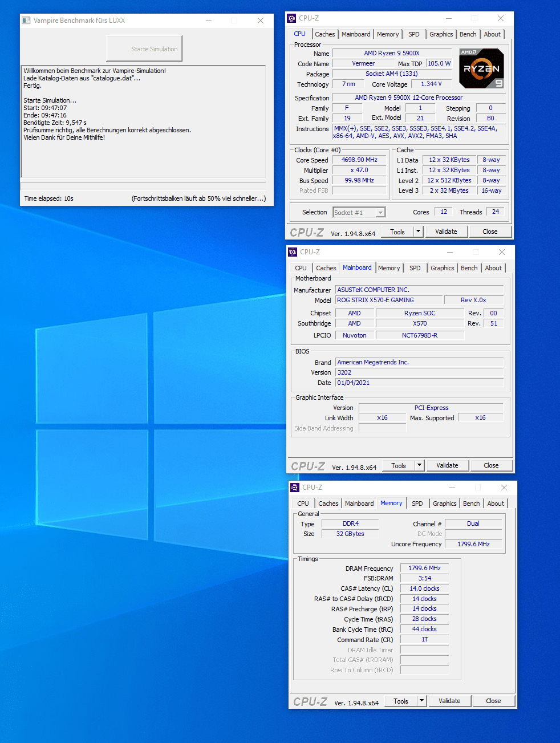Click the Core Speed 4698.90 MHz value
The width and height of the screenshot is (560, 743).
tap(359, 160)
